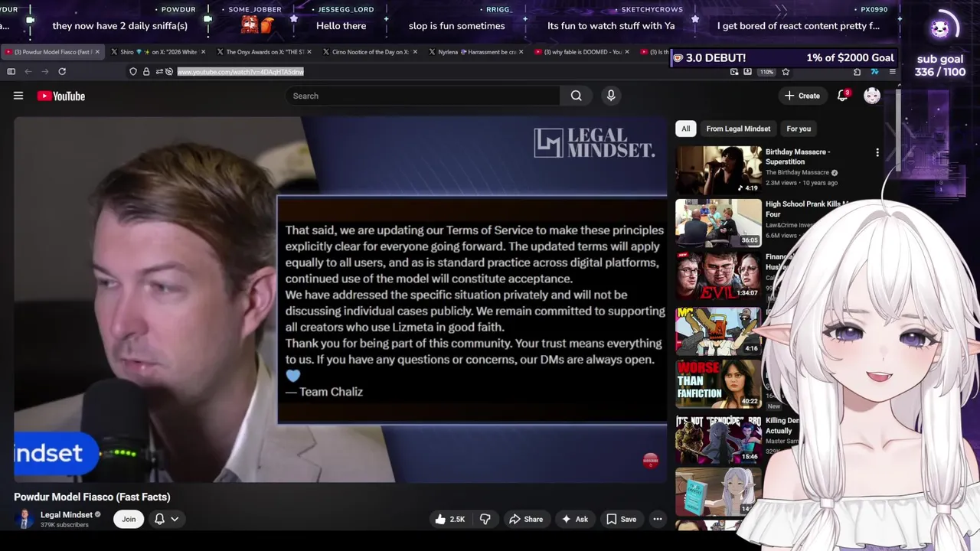The width and height of the screenshot is (980, 551).
Task: Close the Onyx Awards tab
Action: coord(309,52)
